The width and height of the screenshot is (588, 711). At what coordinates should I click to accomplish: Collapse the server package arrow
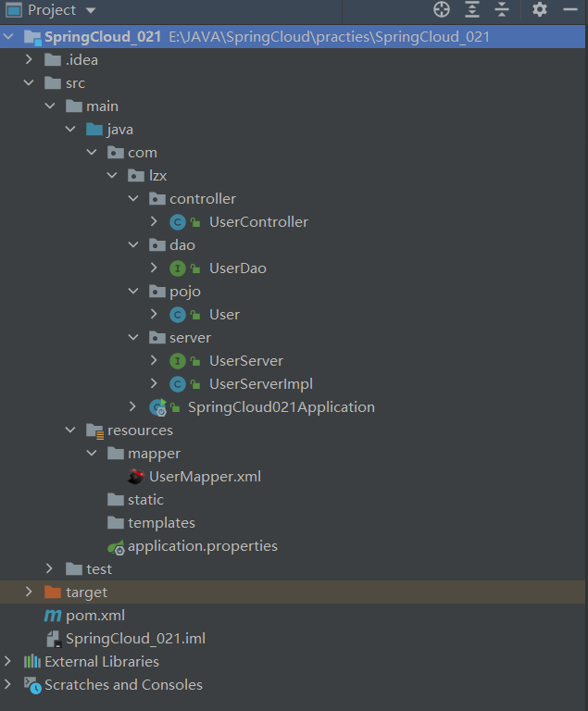coord(133,337)
